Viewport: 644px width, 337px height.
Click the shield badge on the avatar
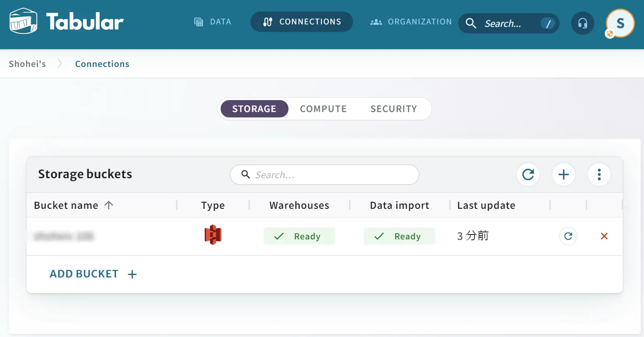click(610, 34)
